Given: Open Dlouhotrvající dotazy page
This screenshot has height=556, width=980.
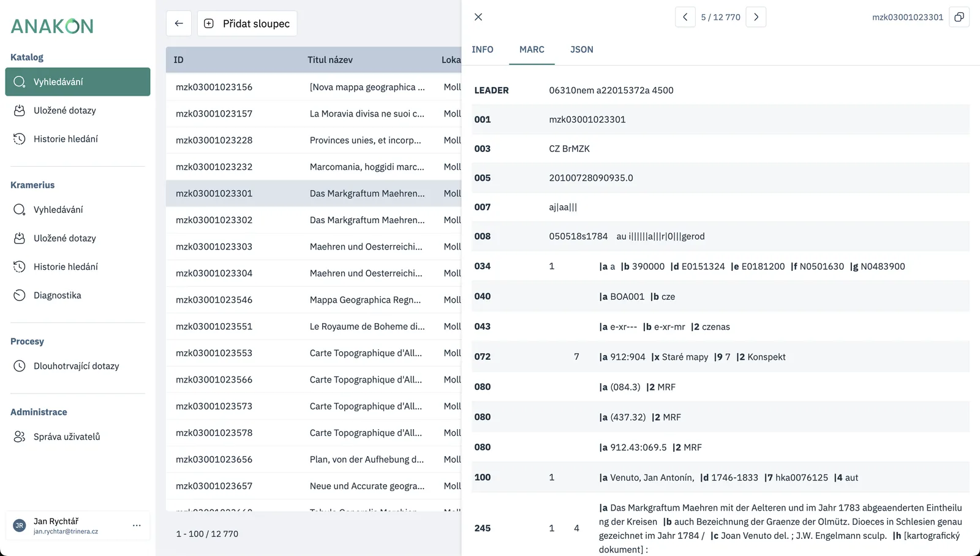Looking at the screenshot, I should point(78,366).
